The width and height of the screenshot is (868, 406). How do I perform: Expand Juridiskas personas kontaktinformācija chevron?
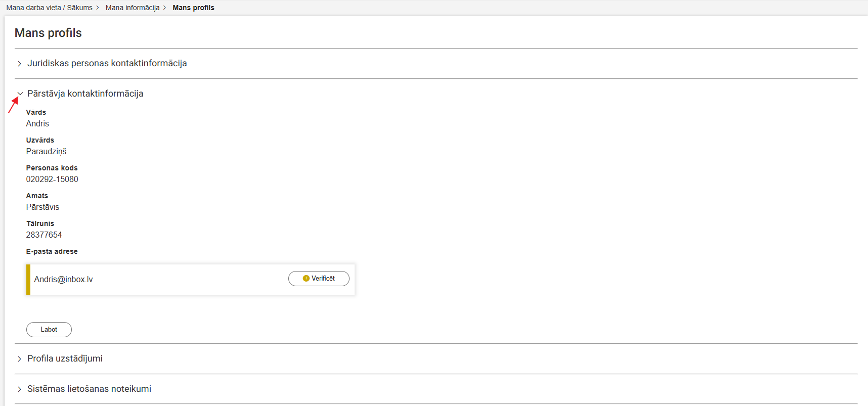19,64
